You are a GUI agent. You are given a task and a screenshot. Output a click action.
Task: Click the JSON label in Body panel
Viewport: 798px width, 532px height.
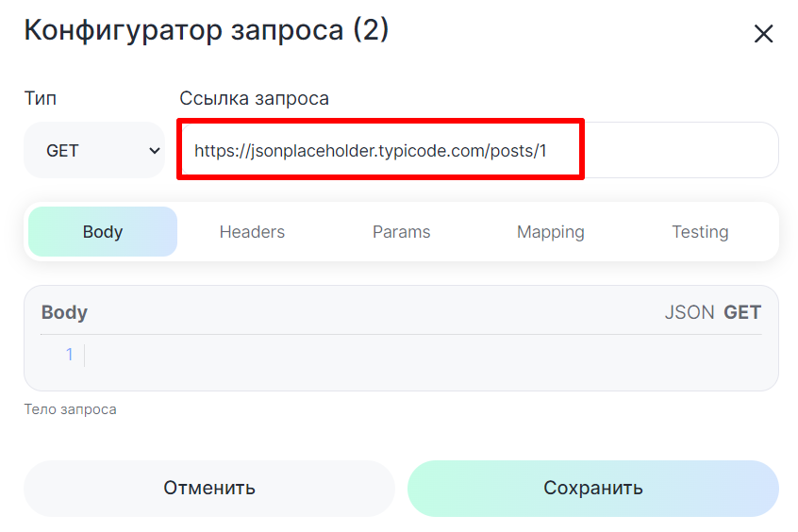coord(690,312)
